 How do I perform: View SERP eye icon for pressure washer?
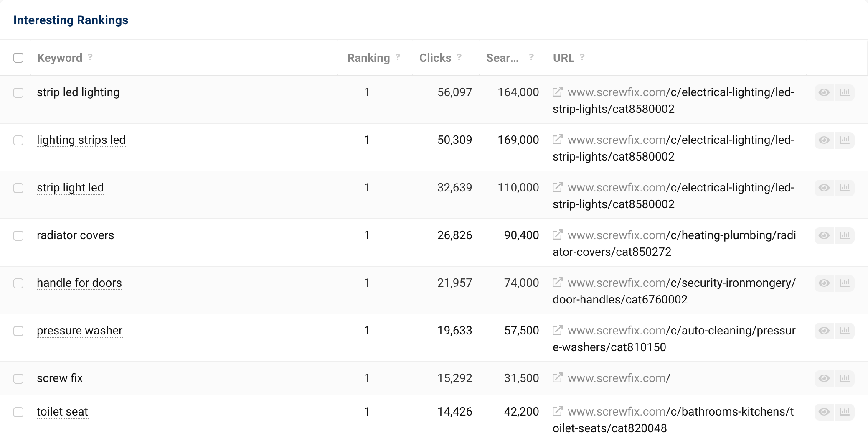click(824, 331)
